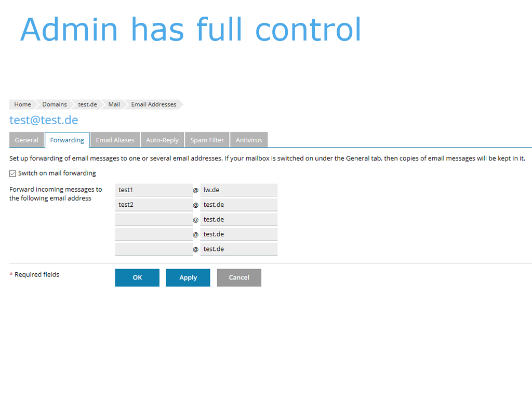This screenshot has width=532, height=399.
Task: Open Domains in the breadcrumb
Action: point(54,104)
